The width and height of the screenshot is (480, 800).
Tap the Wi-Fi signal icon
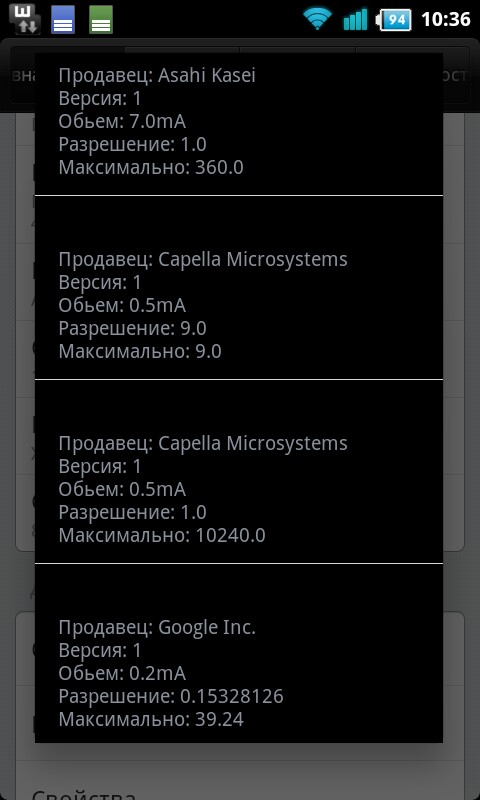click(318, 19)
